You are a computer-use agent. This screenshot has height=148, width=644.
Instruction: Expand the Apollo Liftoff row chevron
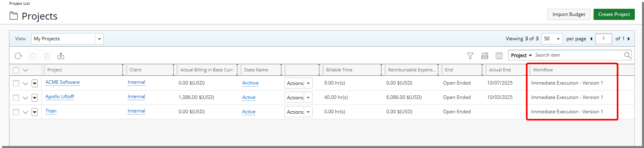26,98
